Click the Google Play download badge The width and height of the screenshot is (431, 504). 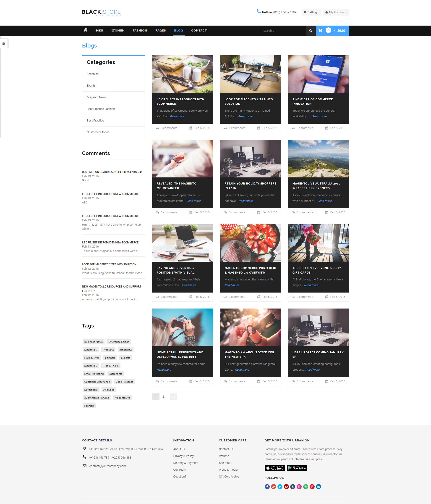[297, 468]
